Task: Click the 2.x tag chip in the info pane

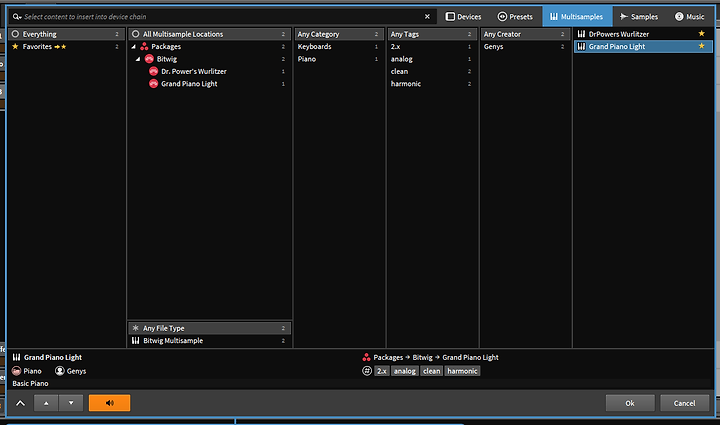Action: 382,371
